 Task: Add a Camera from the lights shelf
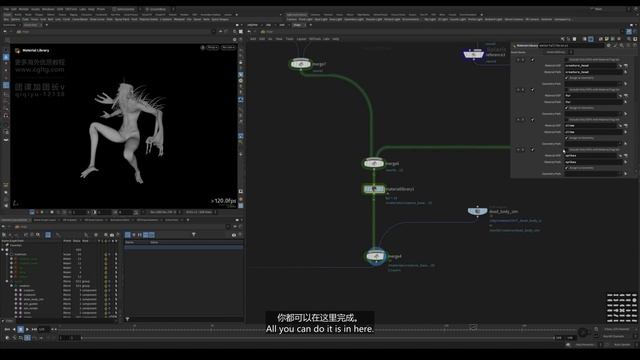click(291, 19)
